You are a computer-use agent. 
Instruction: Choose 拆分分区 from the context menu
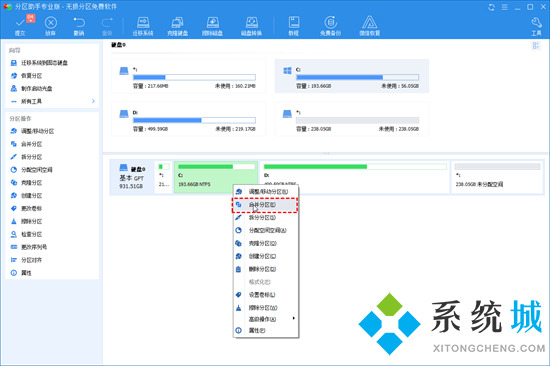pyautogui.click(x=266, y=218)
